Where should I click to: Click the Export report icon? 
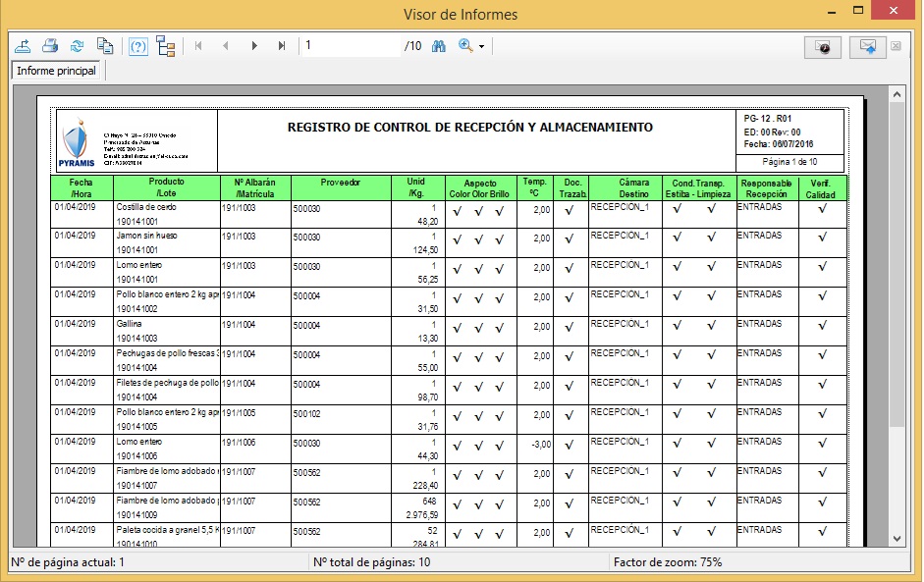pos(24,46)
